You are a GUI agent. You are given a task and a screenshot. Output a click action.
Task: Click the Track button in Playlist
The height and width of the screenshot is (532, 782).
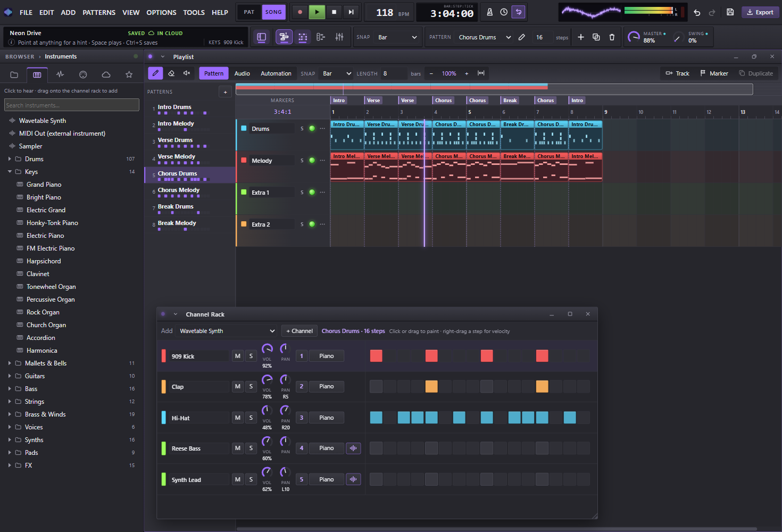click(677, 73)
